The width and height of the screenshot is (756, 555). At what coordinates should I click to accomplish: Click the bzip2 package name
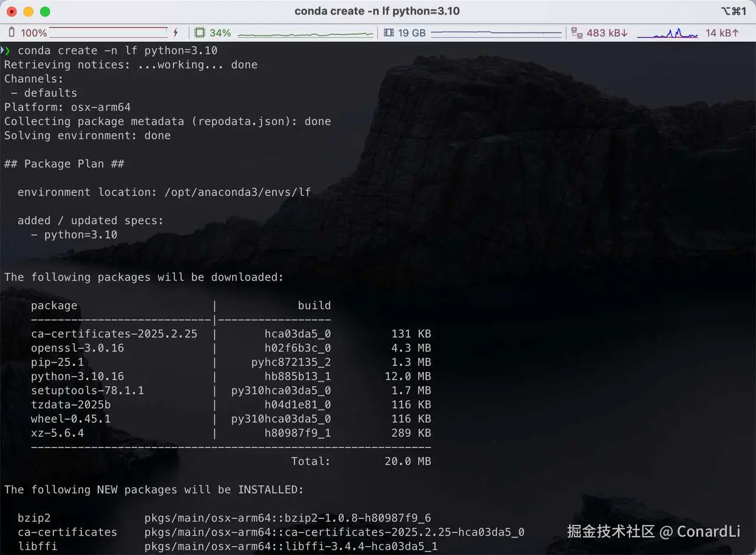(34, 518)
